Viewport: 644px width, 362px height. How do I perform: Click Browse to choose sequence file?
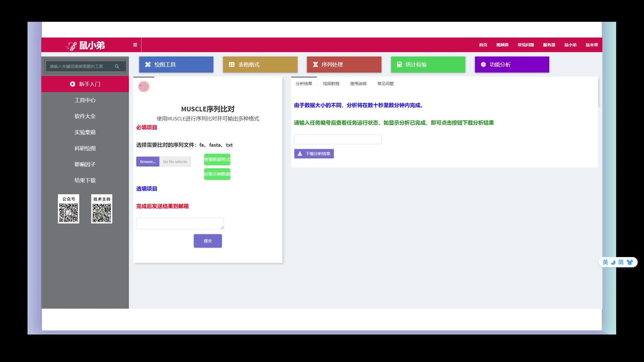(148, 162)
